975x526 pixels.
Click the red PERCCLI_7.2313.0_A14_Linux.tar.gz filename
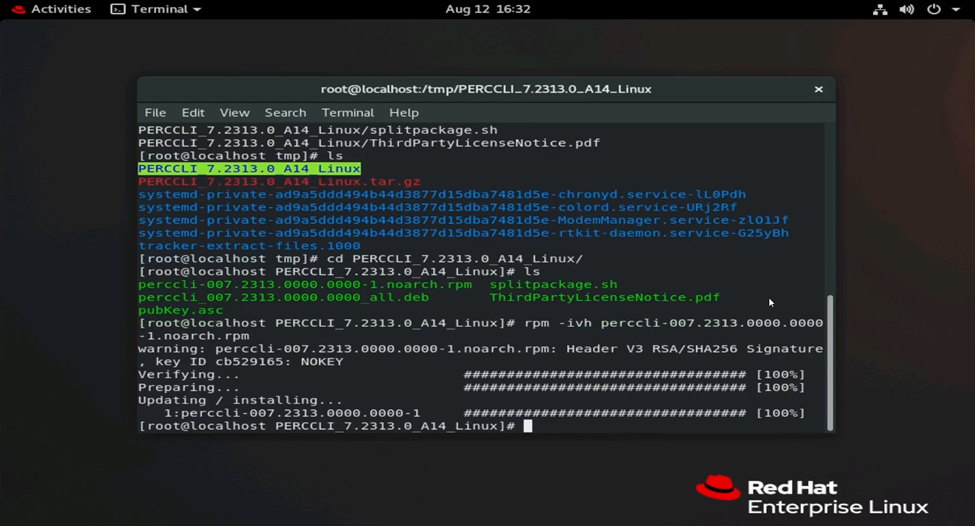pos(279,182)
